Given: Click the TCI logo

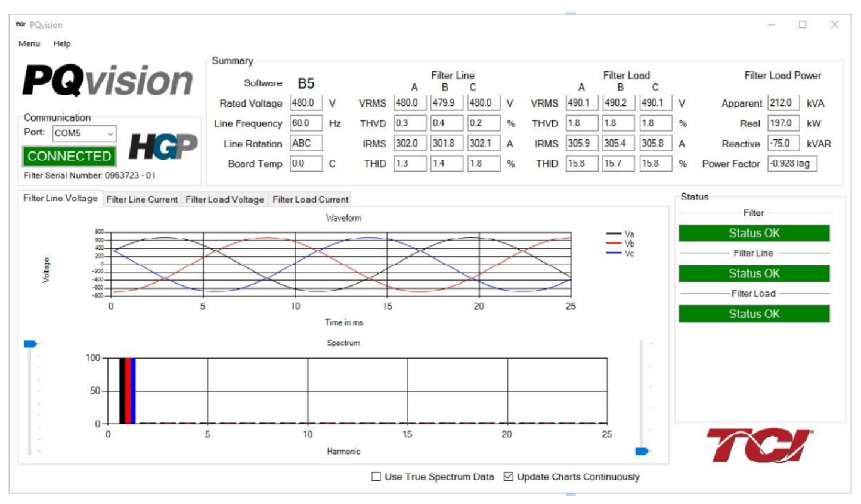Looking at the screenshot, I should click(760, 444).
